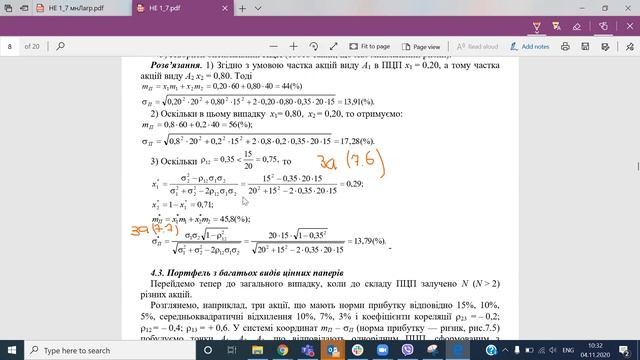The height and width of the screenshot is (360, 640).
Task: Click Add notes
Action: [529, 47]
